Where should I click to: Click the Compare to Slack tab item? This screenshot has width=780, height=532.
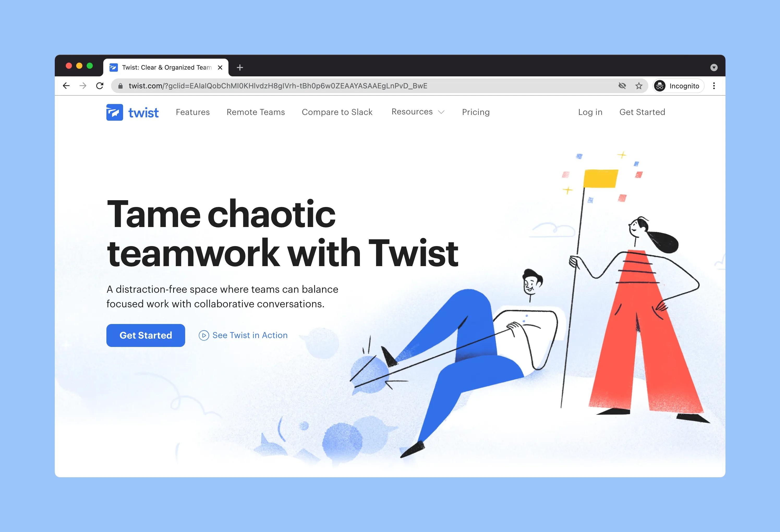click(337, 113)
